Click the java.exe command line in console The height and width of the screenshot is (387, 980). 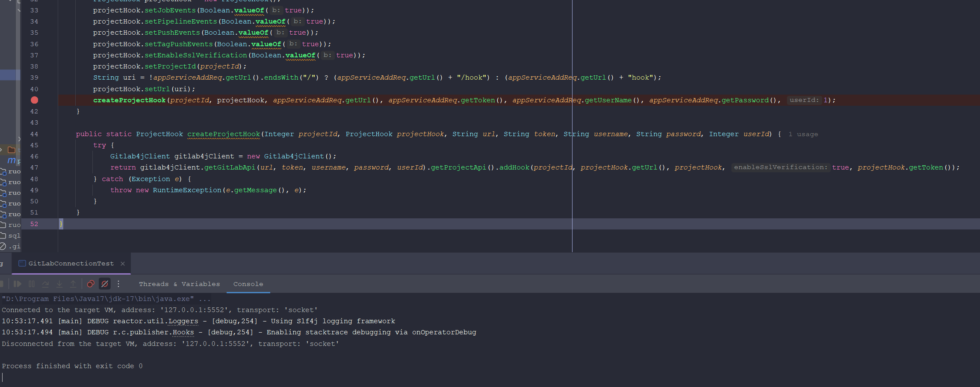(106, 299)
